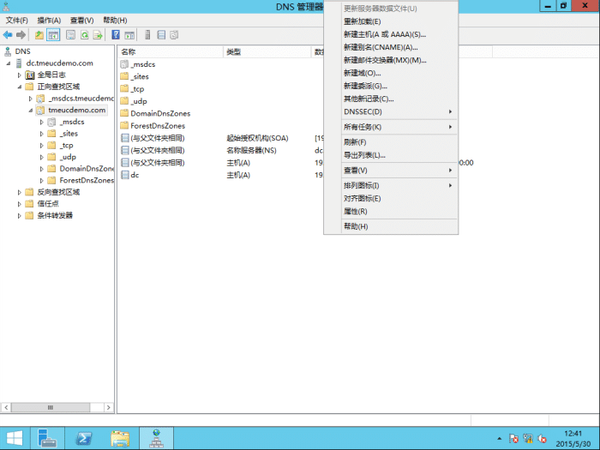
Task: Open the 所有任务(K) submenu
Action: click(391, 127)
